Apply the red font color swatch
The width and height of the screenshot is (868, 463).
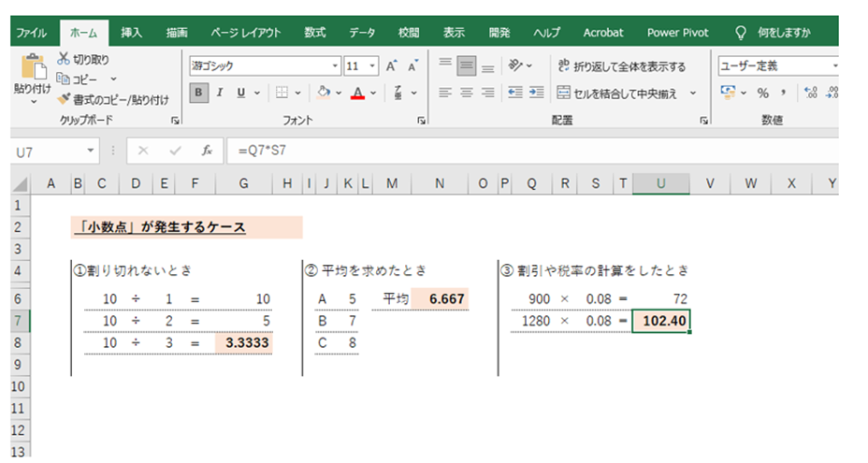[x=356, y=93]
